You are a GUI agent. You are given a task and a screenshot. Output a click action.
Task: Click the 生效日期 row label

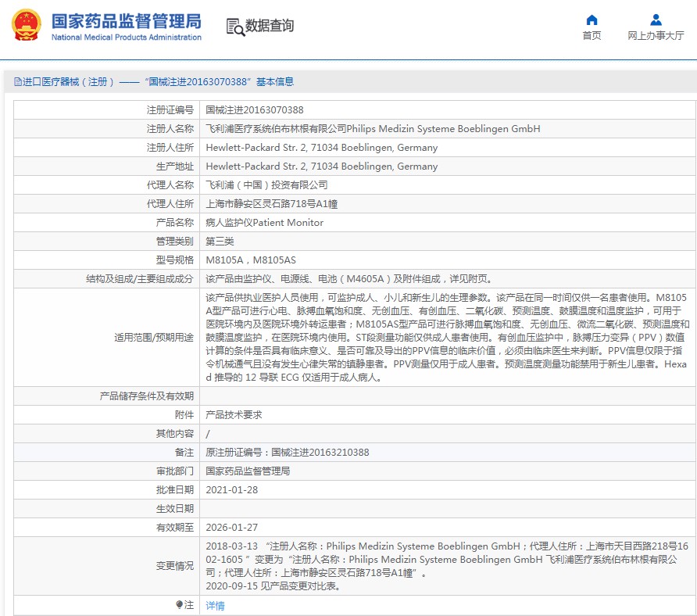click(175, 508)
